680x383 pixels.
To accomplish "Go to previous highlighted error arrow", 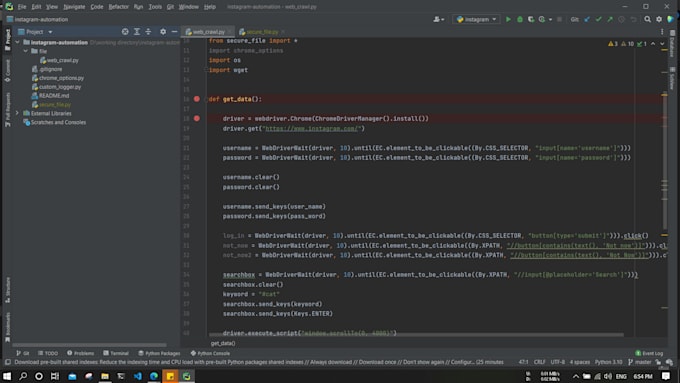I will point(653,44).
